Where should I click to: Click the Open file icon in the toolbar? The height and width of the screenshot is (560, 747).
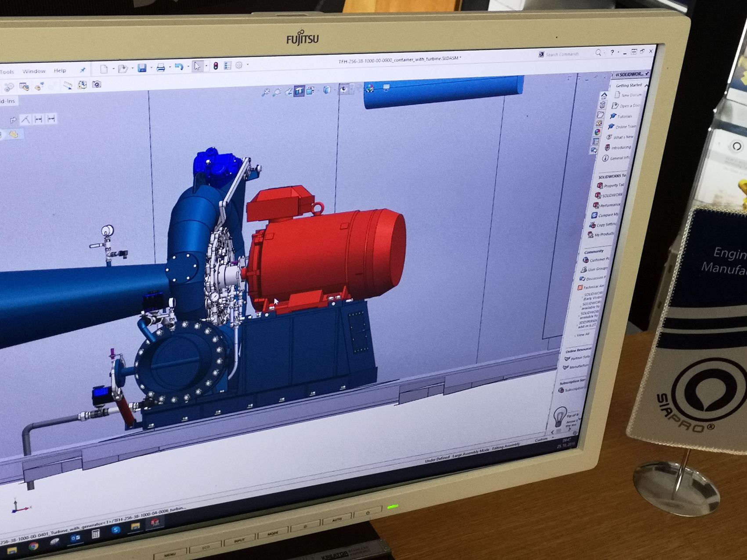point(123,68)
